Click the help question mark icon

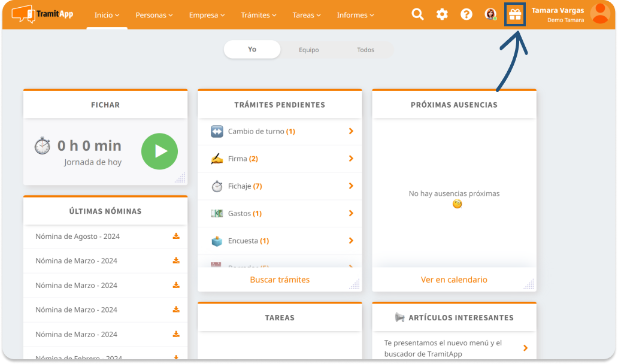[466, 14]
